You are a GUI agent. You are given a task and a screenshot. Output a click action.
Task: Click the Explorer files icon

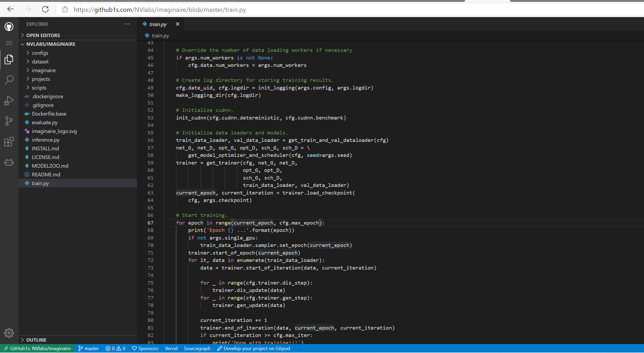pos(9,59)
